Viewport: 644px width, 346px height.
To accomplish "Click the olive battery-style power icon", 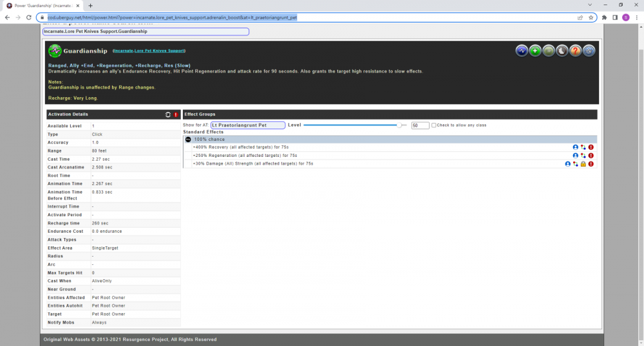I will point(549,51).
